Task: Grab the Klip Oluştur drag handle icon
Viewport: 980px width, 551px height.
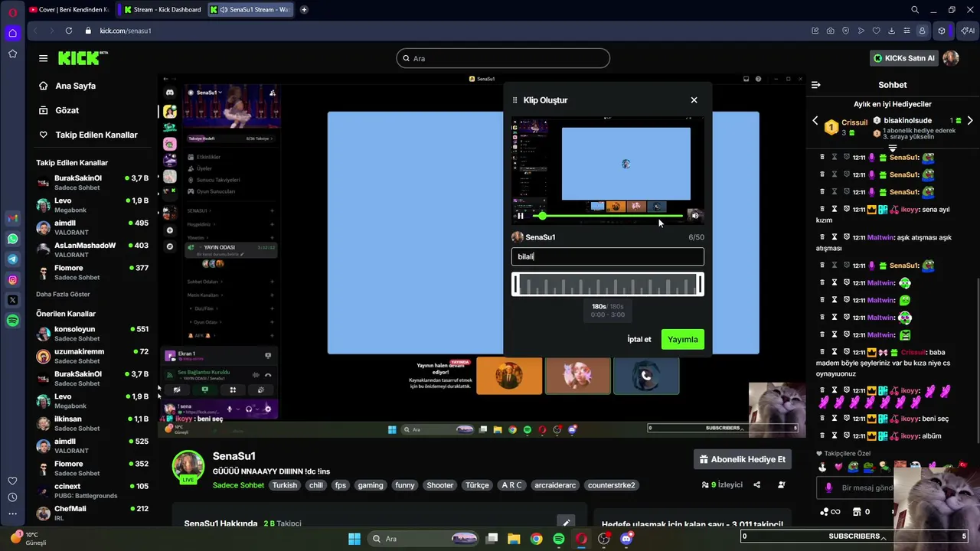Action: pos(514,100)
